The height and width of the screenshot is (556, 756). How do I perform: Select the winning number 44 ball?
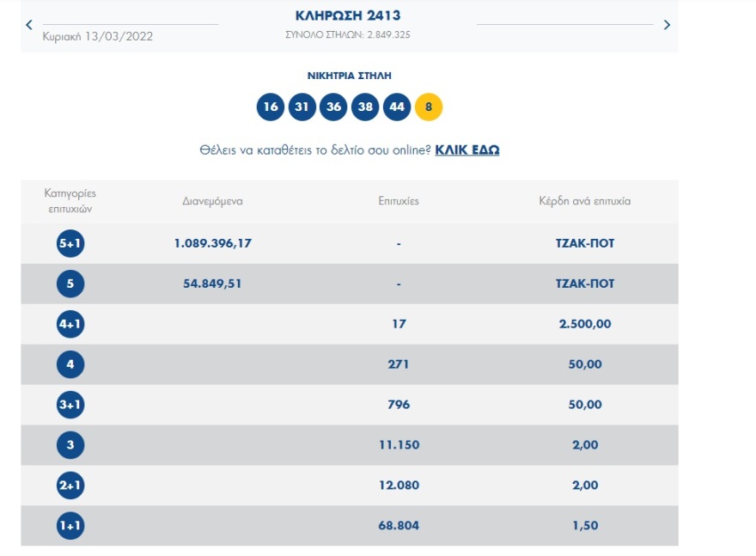397,107
